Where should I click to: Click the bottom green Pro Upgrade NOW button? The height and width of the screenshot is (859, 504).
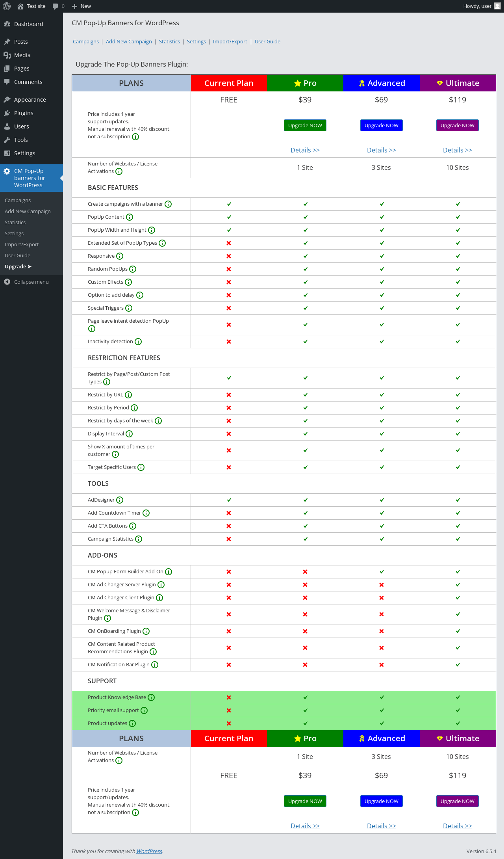305,801
